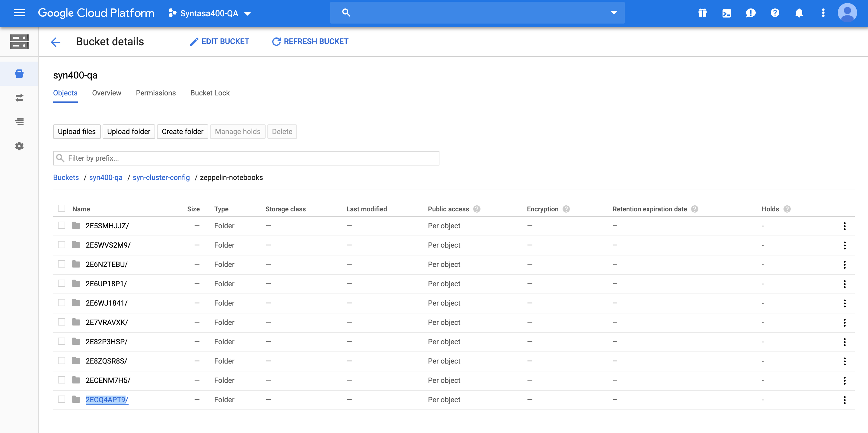The width and height of the screenshot is (868, 433).
Task: Activate Cloud Shell terminal icon
Action: [x=726, y=13]
